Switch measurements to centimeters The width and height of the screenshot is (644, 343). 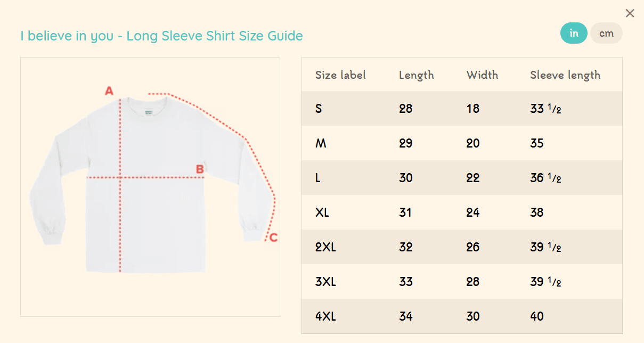click(x=606, y=33)
